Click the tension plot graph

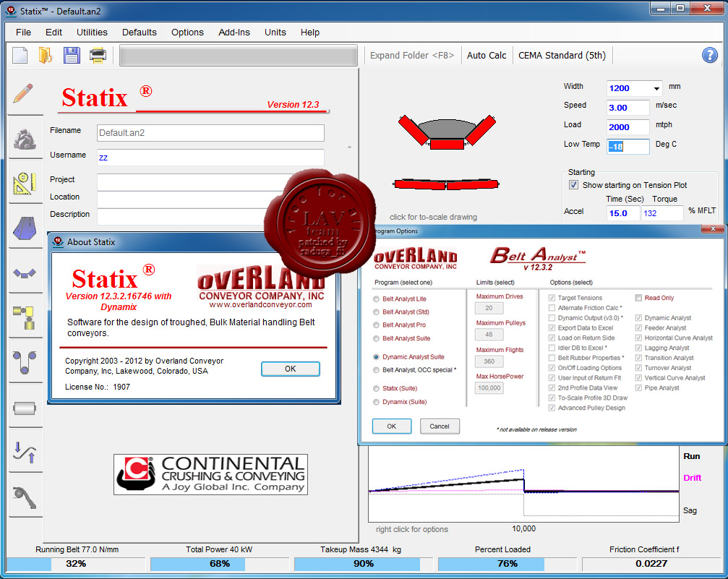[523, 484]
